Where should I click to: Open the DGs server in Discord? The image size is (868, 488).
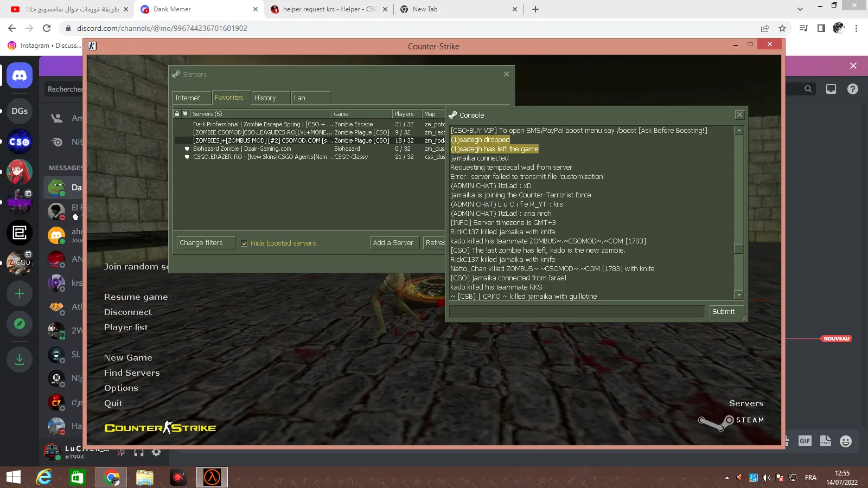(20, 111)
